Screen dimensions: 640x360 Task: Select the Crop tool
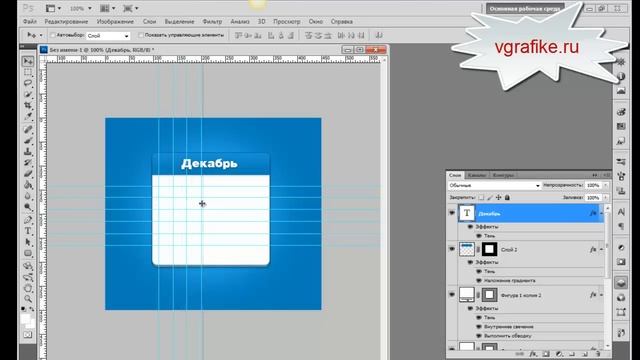[28, 105]
